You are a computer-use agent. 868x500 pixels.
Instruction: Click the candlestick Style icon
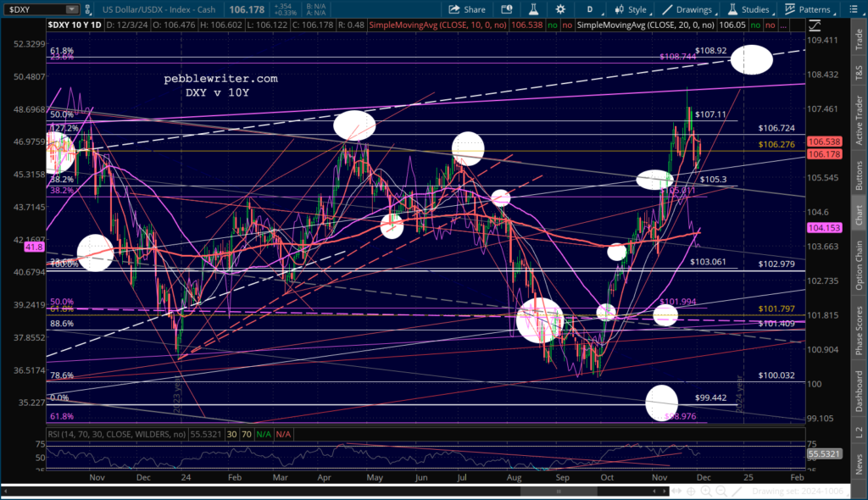[x=619, y=9]
